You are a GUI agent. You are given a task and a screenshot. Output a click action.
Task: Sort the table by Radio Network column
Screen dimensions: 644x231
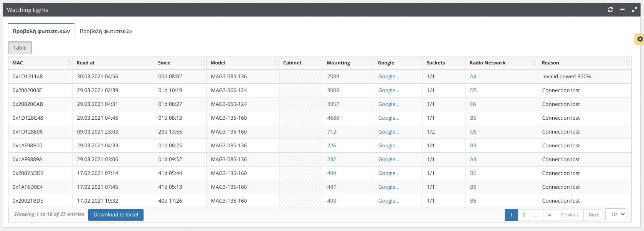[x=501, y=63]
